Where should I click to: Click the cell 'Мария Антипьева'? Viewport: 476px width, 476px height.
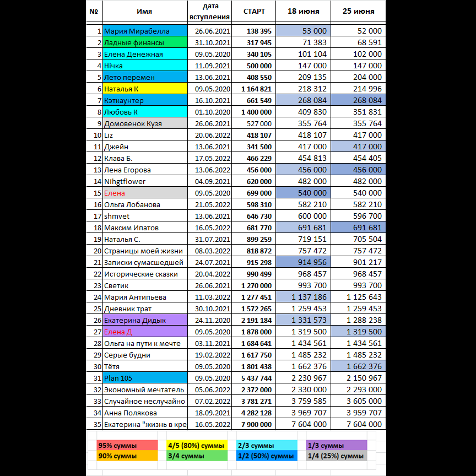pyautogui.click(x=145, y=297)
